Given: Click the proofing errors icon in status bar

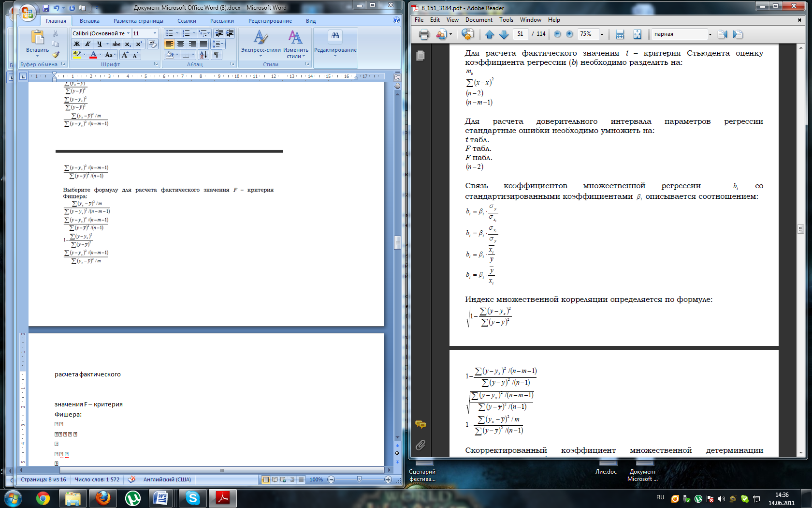Looking at the screenshot, I should (131, 479).
